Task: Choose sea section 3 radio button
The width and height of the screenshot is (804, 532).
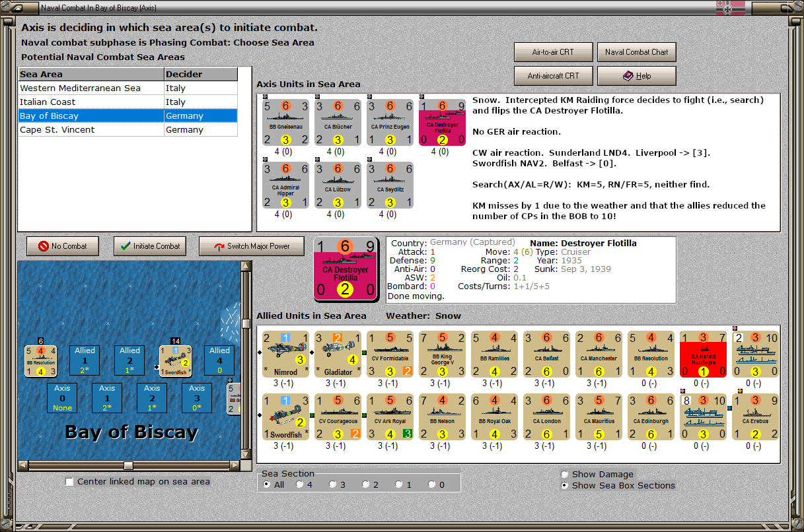Action: coord(333,484)
